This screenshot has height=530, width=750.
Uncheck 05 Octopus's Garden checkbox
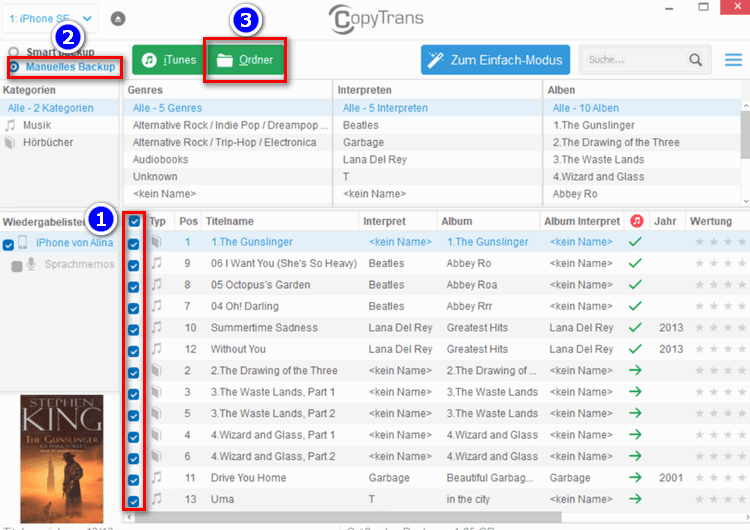click(133, 287)
